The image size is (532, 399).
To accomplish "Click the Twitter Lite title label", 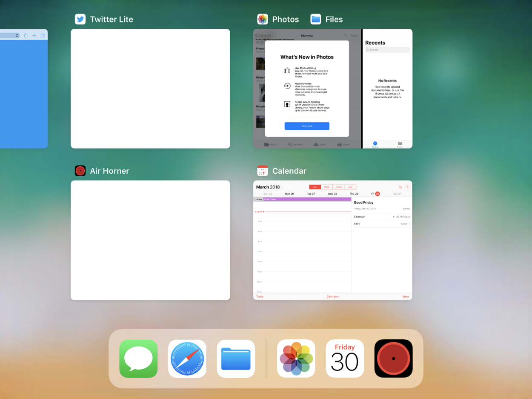I will 112,19.
